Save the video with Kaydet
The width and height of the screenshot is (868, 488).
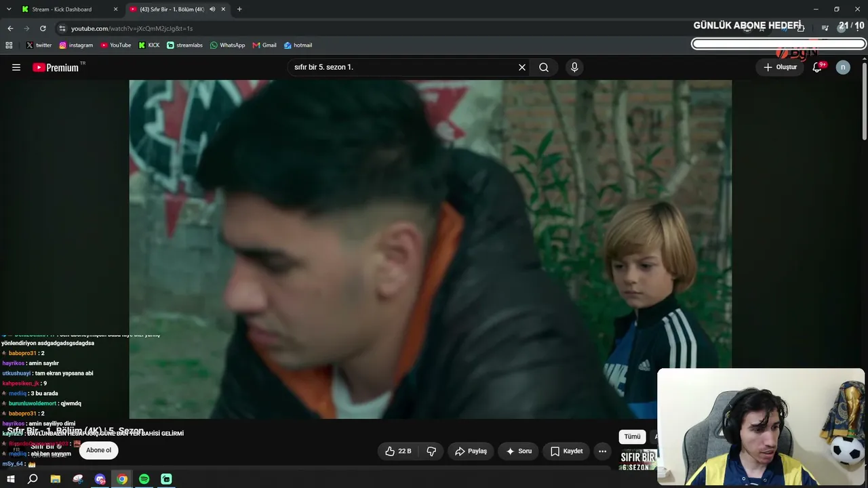pyautogui.click(x=566, y=451)
